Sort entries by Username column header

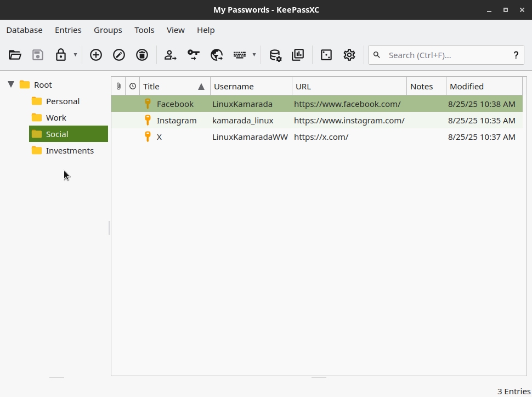pyautogui.click(x=251, y=86)
